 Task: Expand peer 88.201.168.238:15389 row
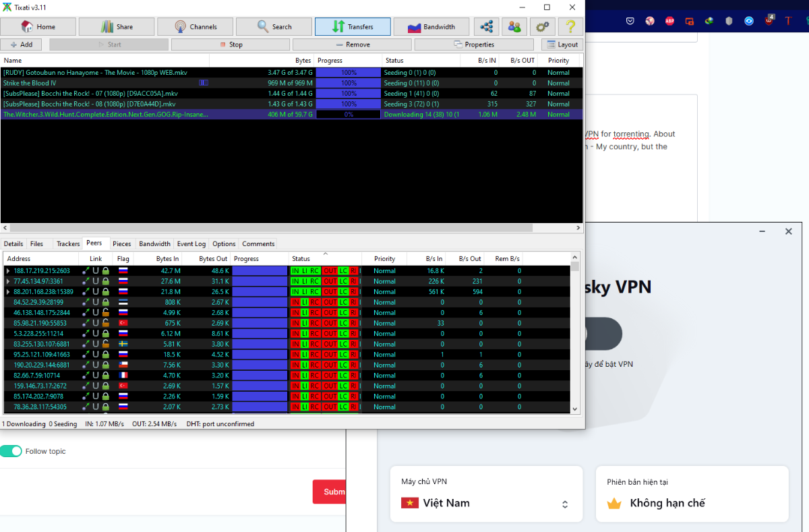coord(8,292)
